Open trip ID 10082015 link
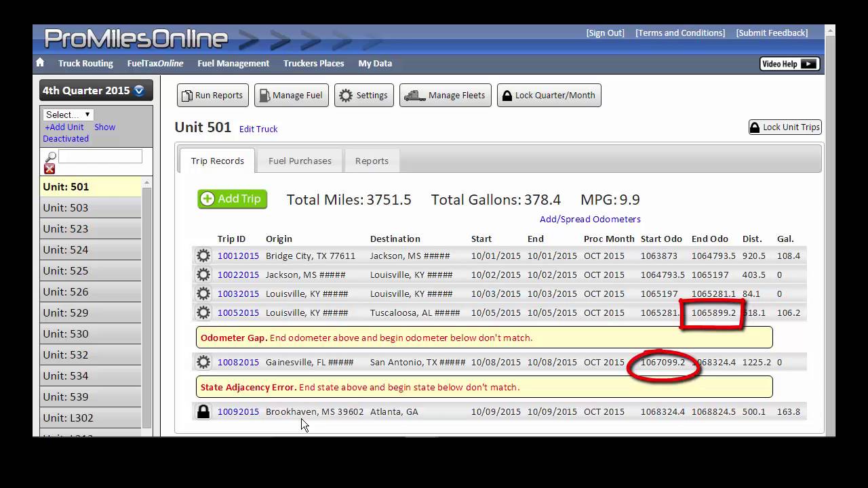This screenshot has height=488, width=868. (238, 362)
